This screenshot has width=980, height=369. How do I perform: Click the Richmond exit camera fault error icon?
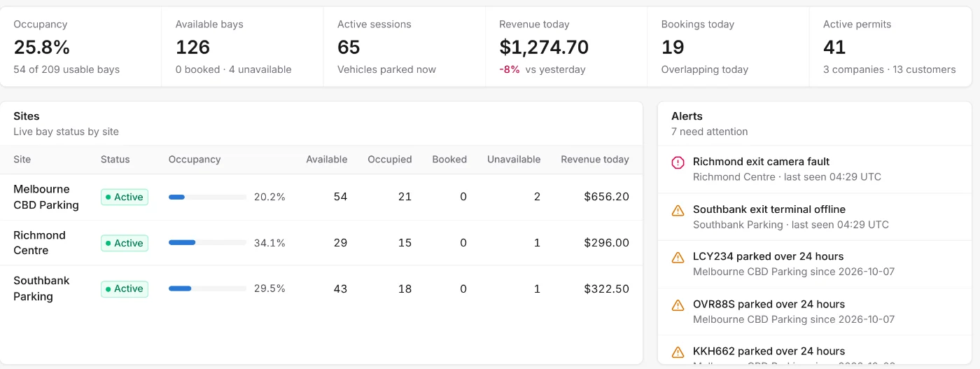(x=678, y=162)
